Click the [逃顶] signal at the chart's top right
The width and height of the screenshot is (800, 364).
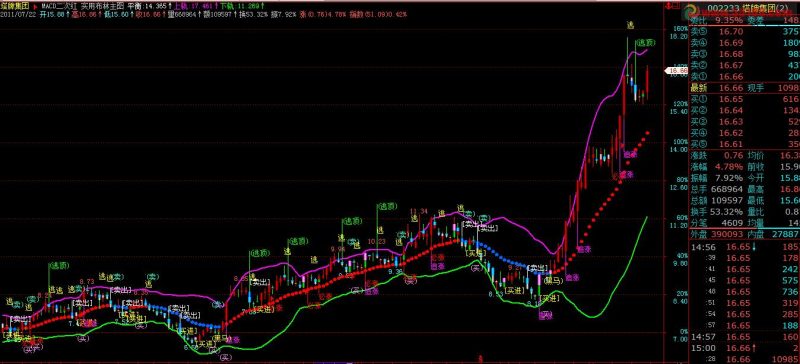pyautogui.click(x=645, y=43)
